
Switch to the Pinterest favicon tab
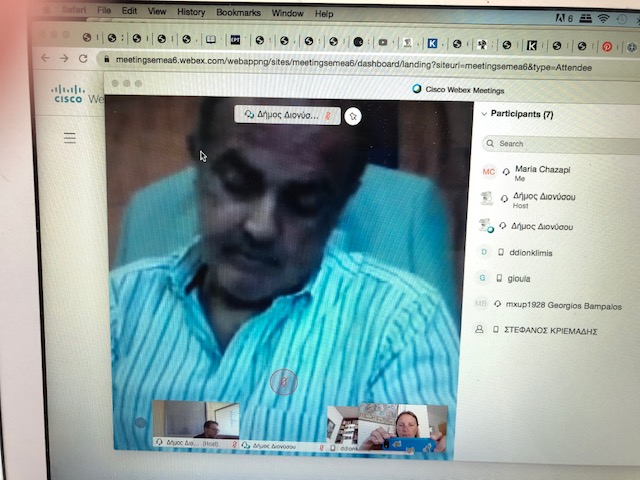(607, 47)
